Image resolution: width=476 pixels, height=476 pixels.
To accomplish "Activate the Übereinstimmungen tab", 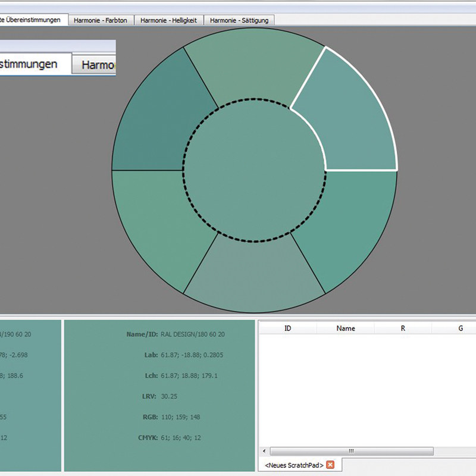I will [33, 20].
